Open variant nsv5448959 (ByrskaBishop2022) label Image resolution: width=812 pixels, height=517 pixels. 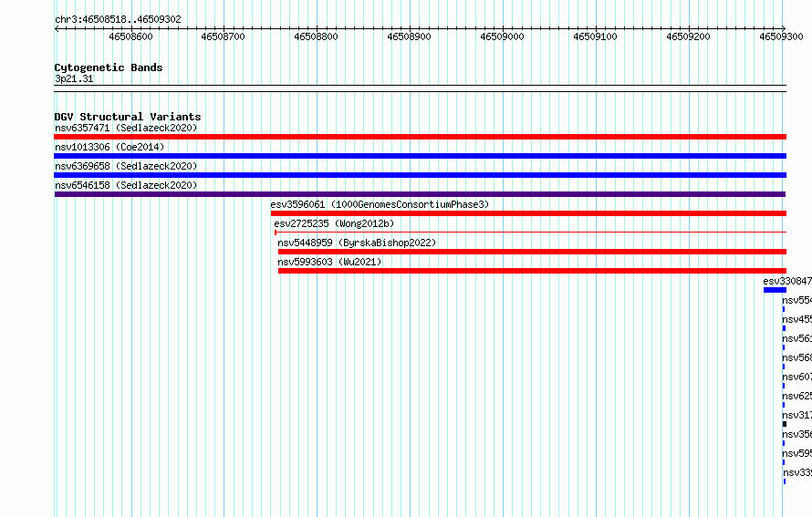(357, 243)
